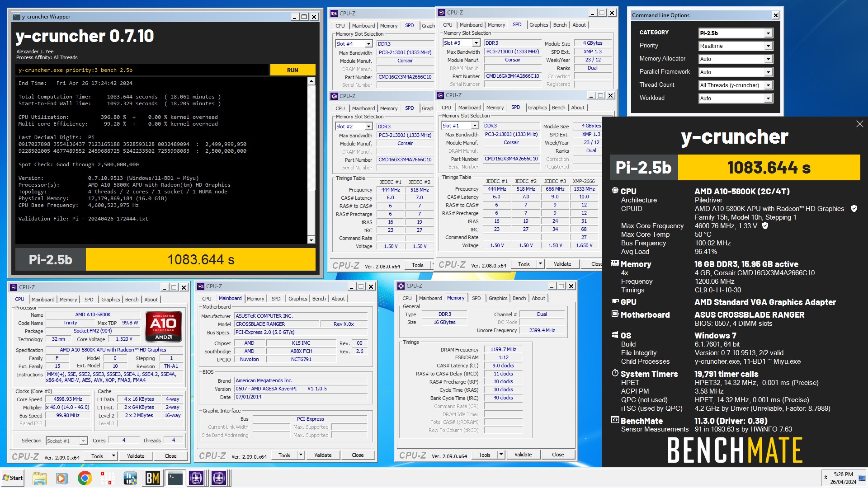The width and height of the screenshot is (868, 488).
Task: Click Tools button in CPU-Z Mainboard window
Action: click(x=284, y=455)
